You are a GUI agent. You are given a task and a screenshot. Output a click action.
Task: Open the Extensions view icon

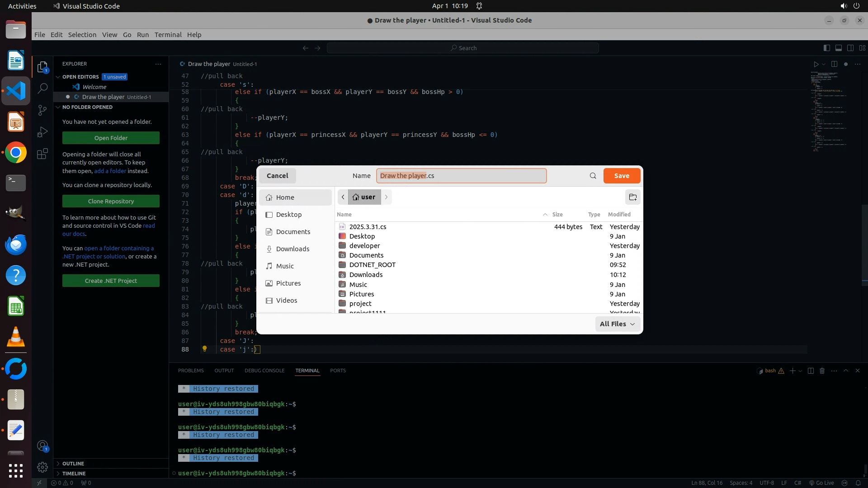coord(42,154)
